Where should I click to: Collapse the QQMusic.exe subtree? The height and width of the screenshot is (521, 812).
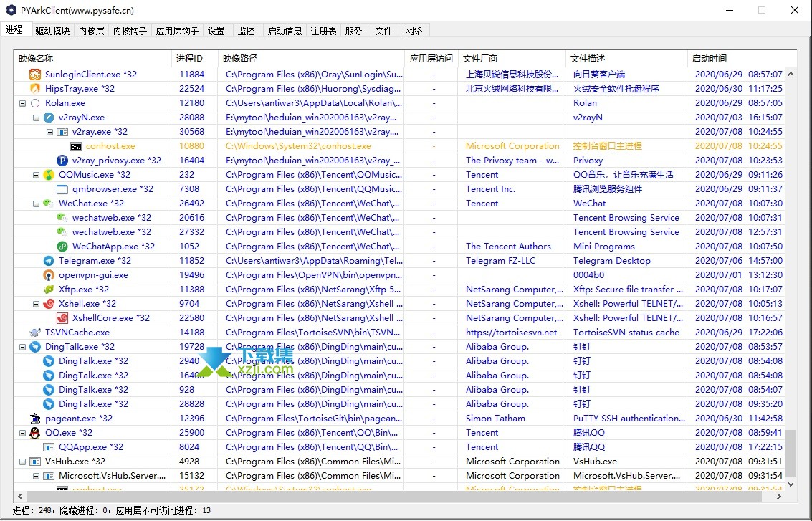point(36,175)
